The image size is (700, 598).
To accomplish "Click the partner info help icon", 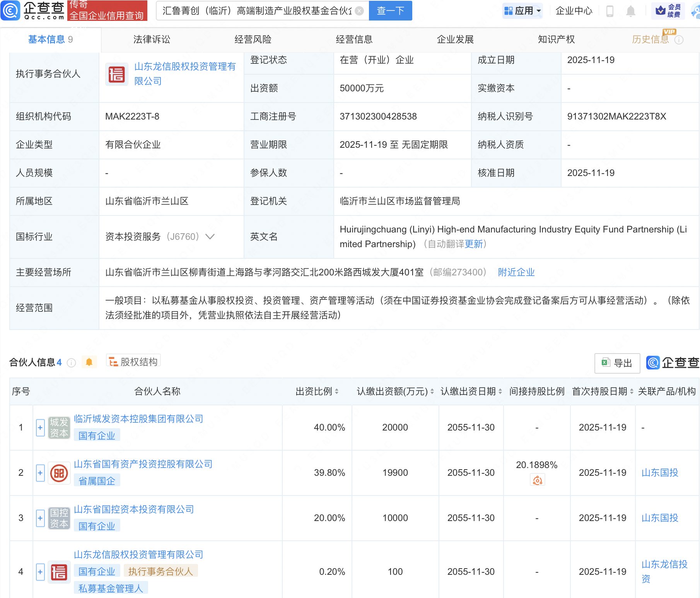I will click(71, 362).
